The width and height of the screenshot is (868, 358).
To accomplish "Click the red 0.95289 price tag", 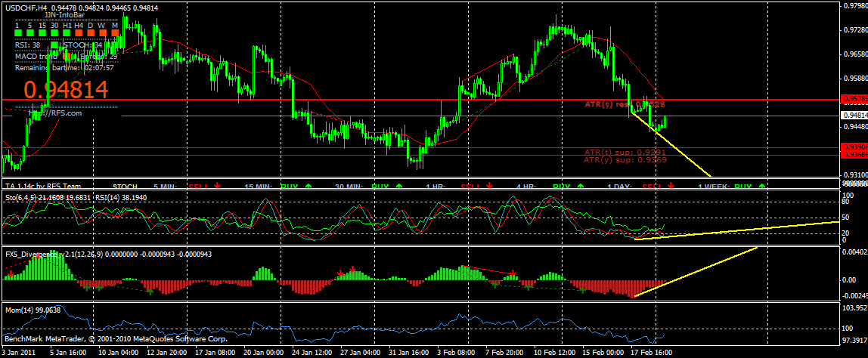I will tap(853, 99).
